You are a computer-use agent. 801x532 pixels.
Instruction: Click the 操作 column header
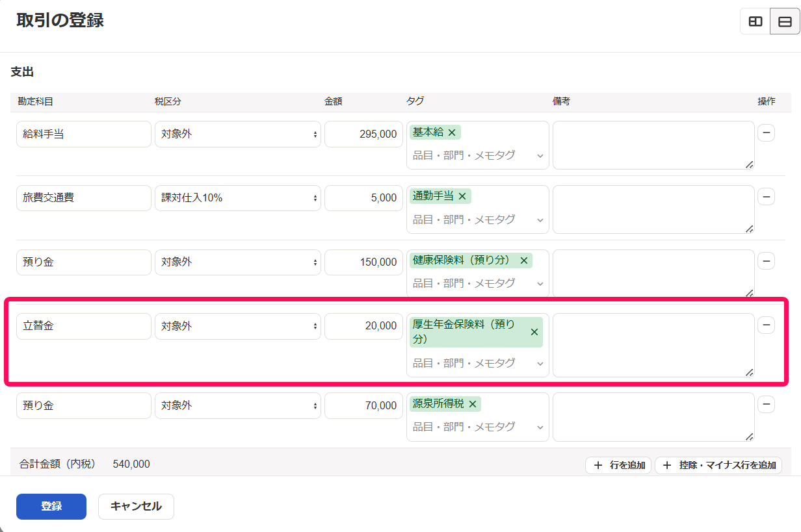[767, 101]
